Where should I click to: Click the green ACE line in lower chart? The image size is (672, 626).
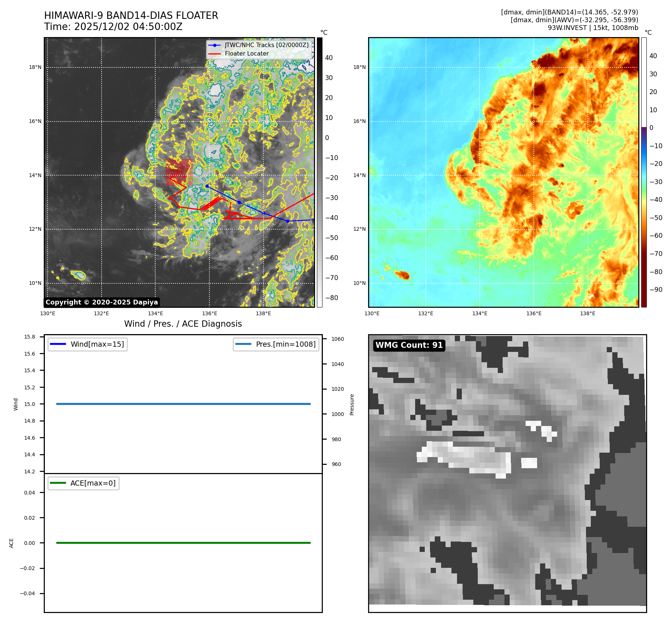[183, 543]
